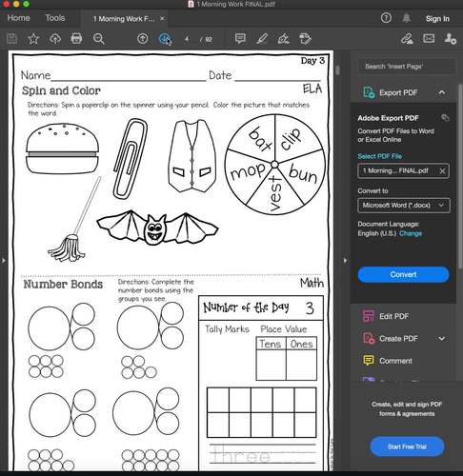This screenshot has width=463, height=476.
Task: Upload file using the cloud icon
Action: click(55, 39)
